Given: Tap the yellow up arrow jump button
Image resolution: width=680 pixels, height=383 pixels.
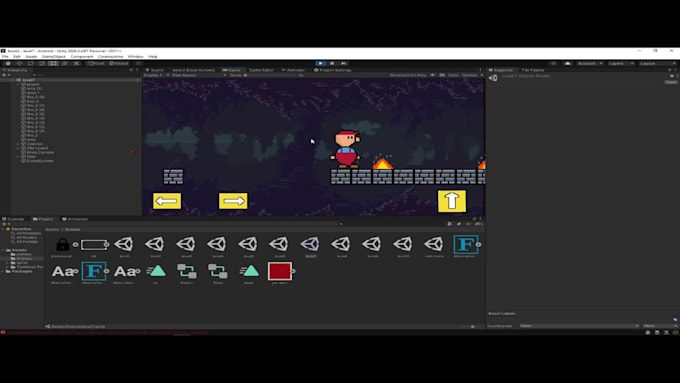Looking at the screenshot, I should 452,201.
